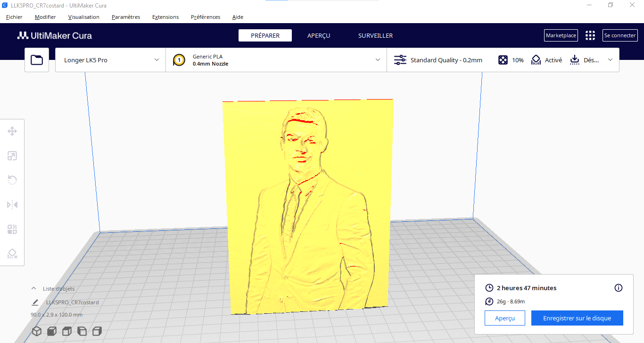
Task: Switch to front view cube icon
Action: coord(52,331)
